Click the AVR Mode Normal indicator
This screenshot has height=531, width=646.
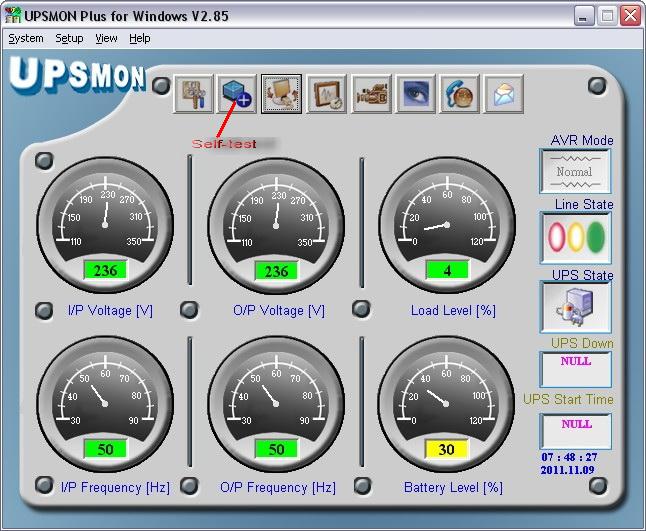[575, 171]
